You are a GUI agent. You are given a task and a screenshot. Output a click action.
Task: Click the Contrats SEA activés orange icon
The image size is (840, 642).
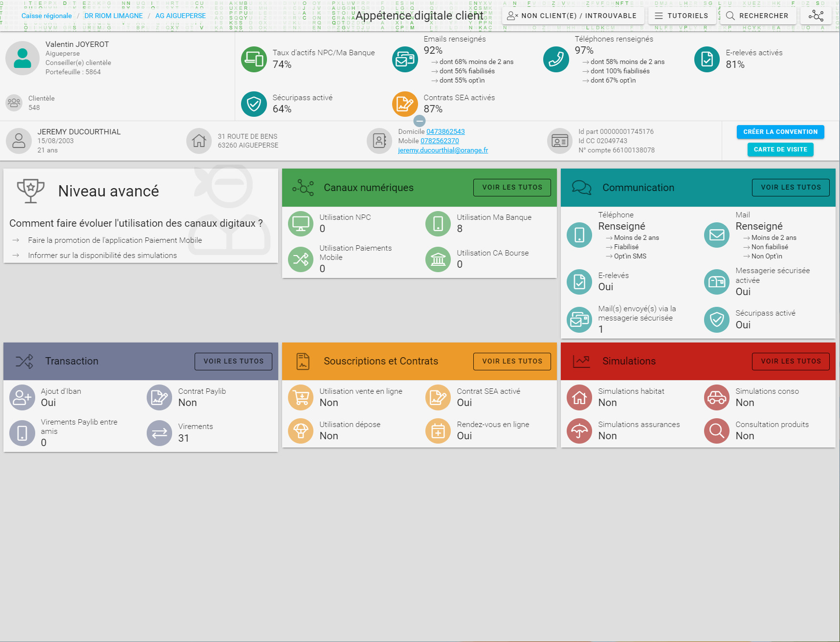(x=405, y=104)
